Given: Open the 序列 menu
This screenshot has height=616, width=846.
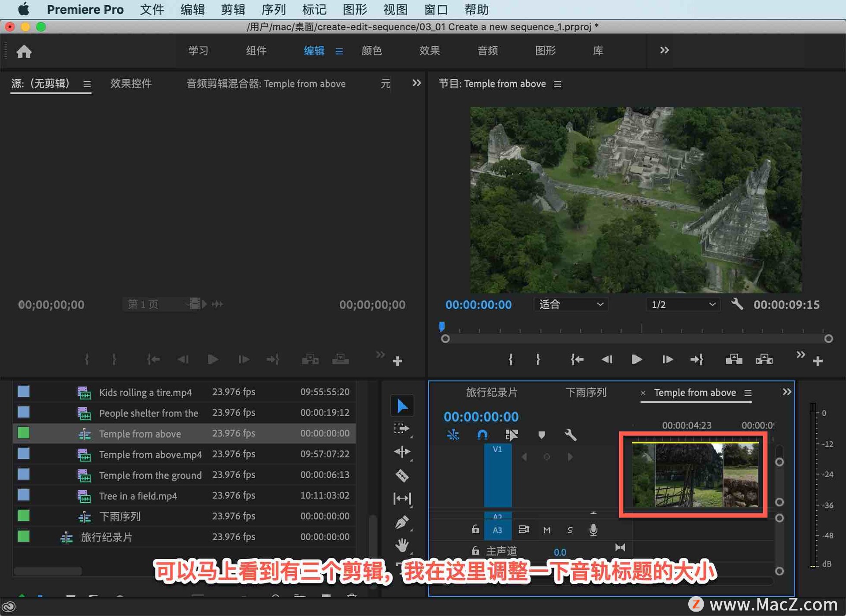Looking at the screenshot, I should click(x=273, y=9).
